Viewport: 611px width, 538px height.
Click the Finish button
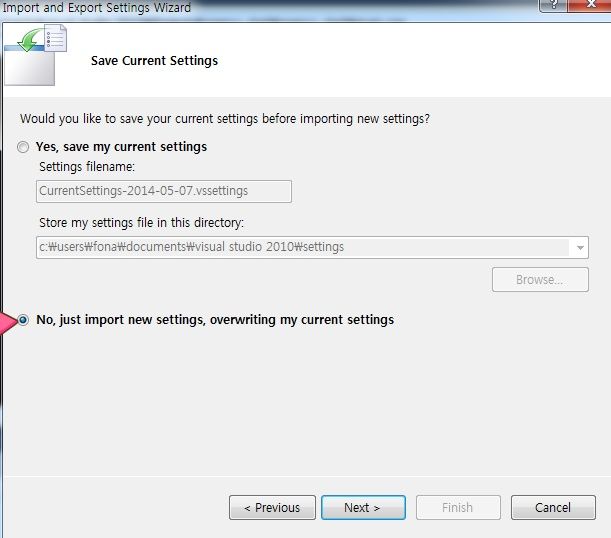(458, 508)
